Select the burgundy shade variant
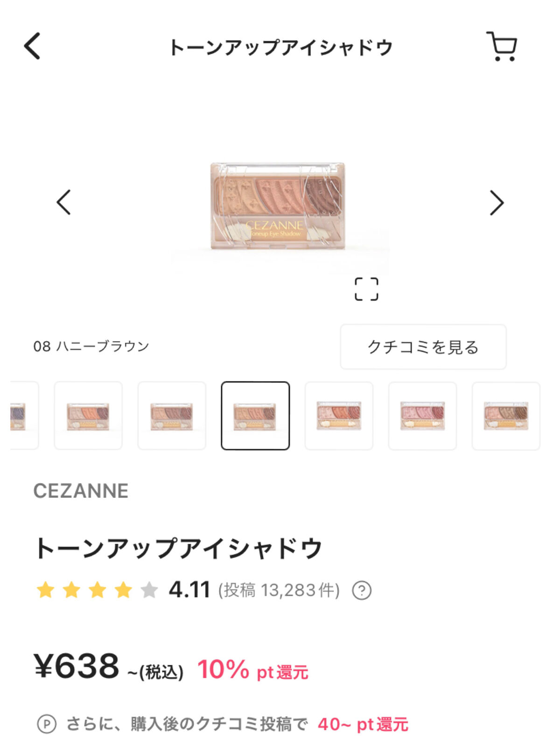The height and width of the screenshot is (747, 560). [170, 416]
